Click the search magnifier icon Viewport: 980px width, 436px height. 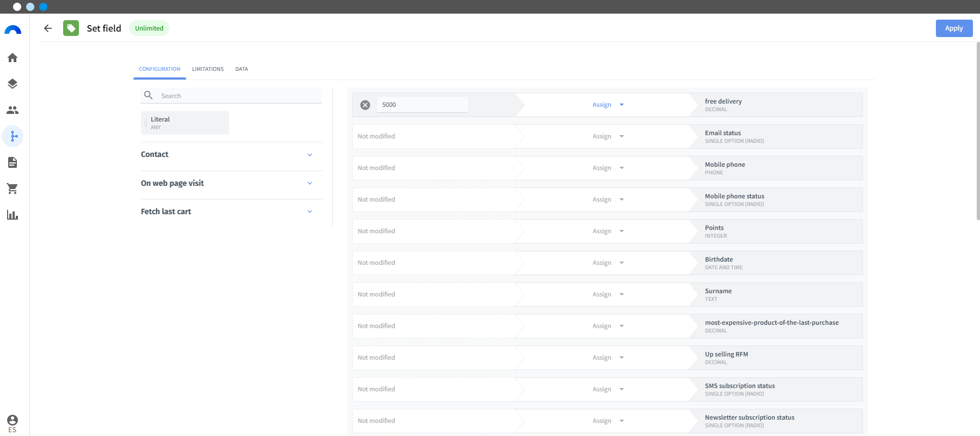[x=148, y=95]
